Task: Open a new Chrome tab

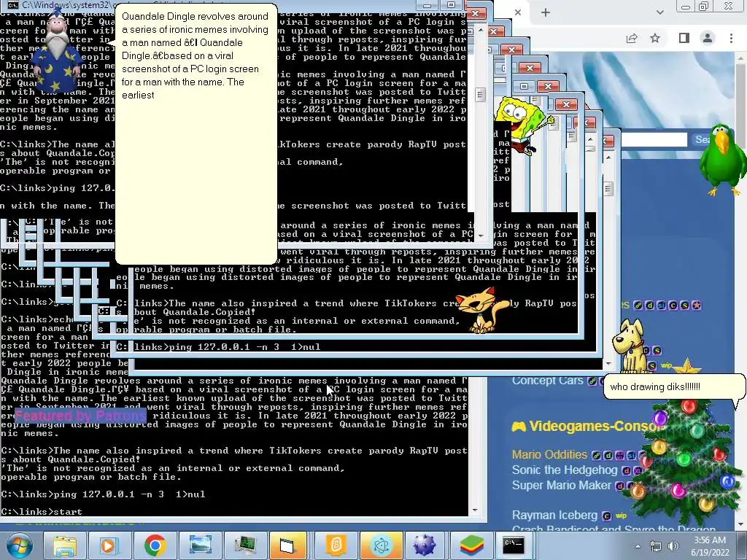Action: (546, 12)
